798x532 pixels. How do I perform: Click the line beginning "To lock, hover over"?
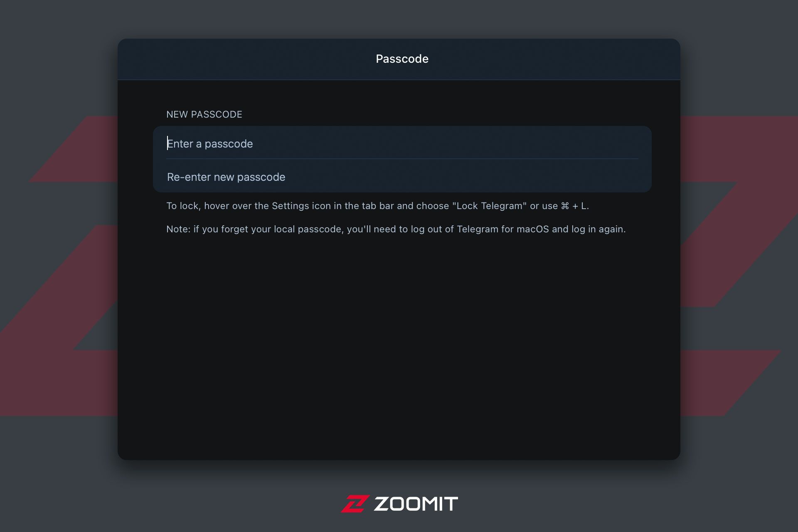point(377,206)
